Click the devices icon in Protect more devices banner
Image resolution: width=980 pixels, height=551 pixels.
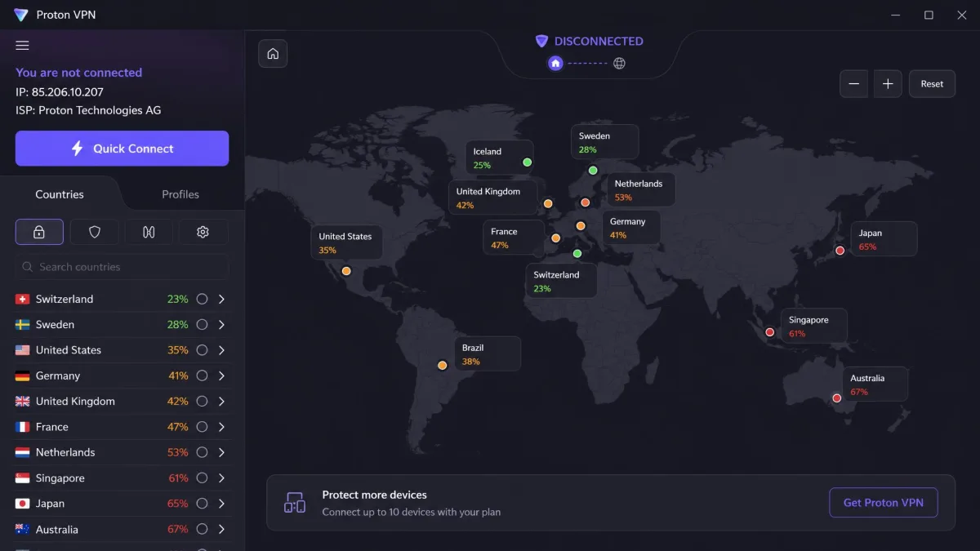[295, 503]
